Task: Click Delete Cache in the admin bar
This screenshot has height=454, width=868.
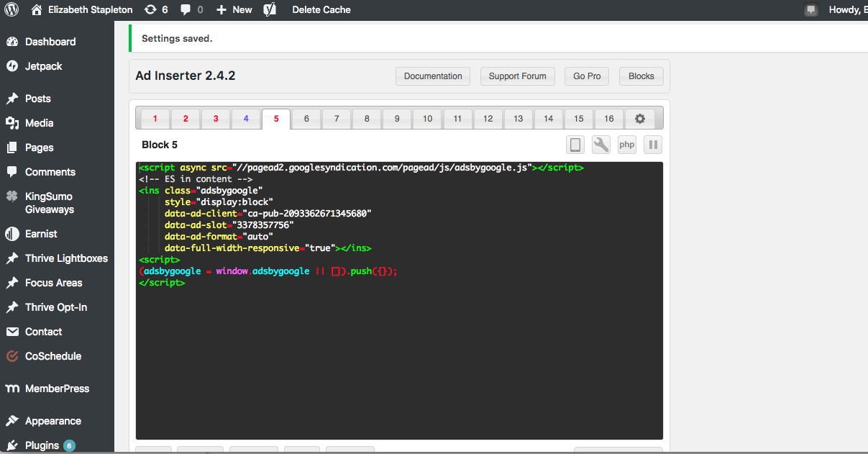Action: pyautogui.click(x=321, y=9)
